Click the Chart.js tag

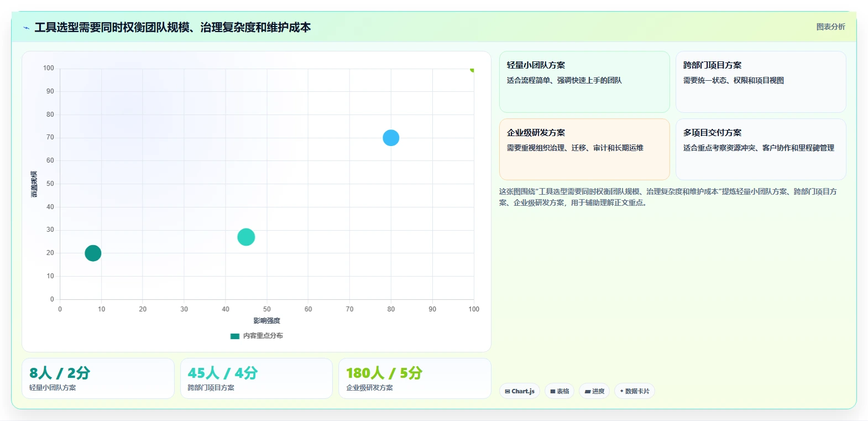520,391
